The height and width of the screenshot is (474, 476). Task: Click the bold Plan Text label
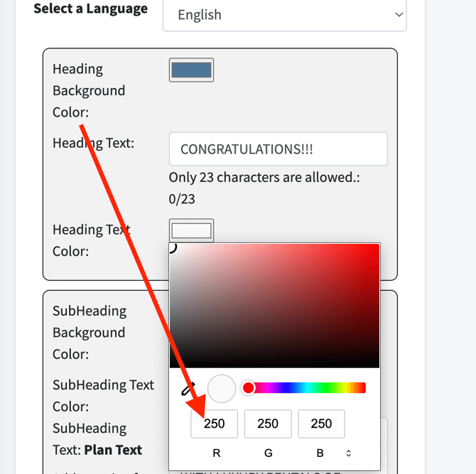[x=113, y=450]
